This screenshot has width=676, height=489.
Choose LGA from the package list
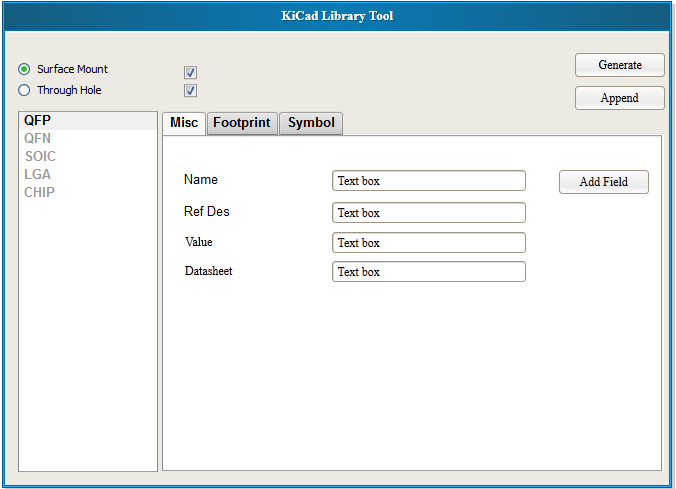tap(38, 174)
